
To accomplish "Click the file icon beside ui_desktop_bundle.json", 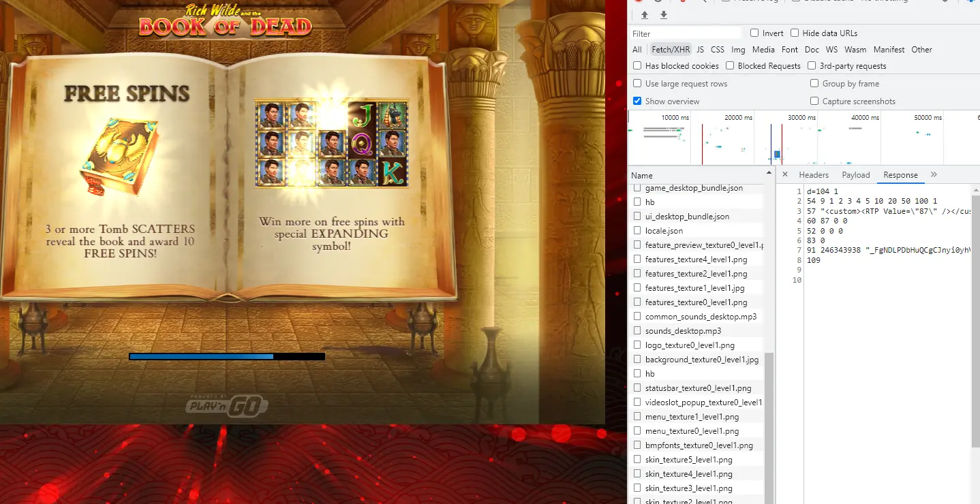I will [x=637, y=217].
